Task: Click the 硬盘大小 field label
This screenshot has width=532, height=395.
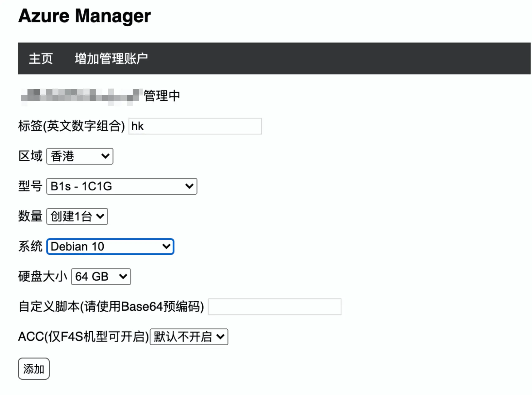Action: coord(43,277)
